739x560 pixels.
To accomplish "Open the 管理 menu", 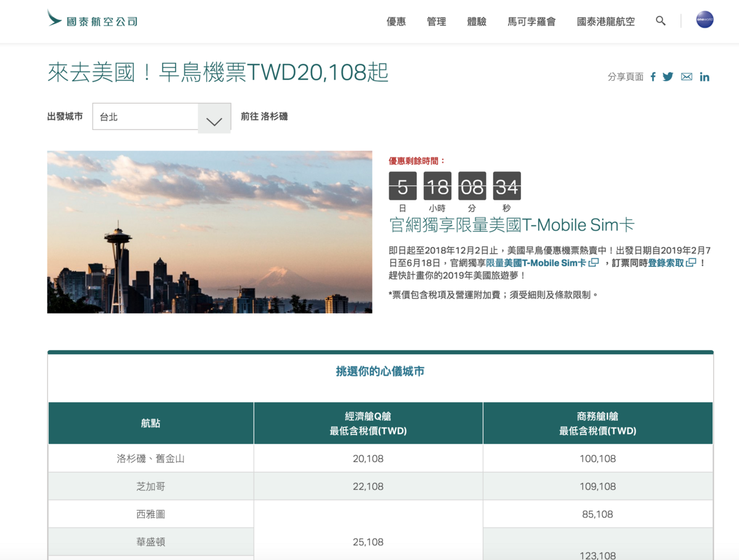I will coord(437,22).
